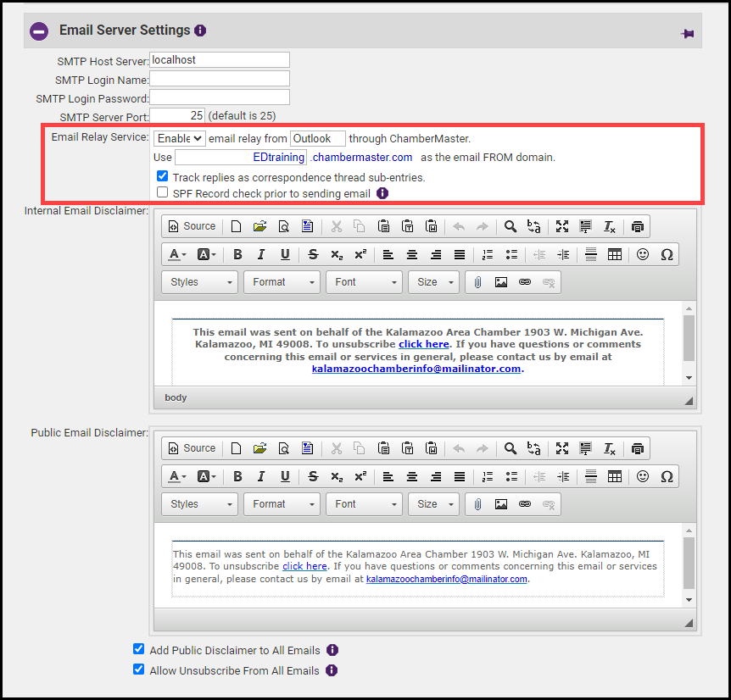Click Italic in Public Email Disclaimer editor

[x=261, y=476]
